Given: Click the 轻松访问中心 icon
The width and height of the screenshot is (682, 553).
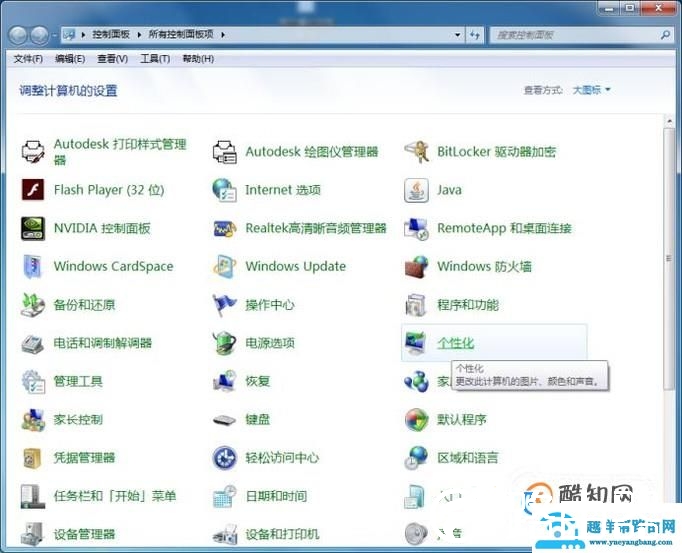Looking at the screenshot, I should [225, 458].
